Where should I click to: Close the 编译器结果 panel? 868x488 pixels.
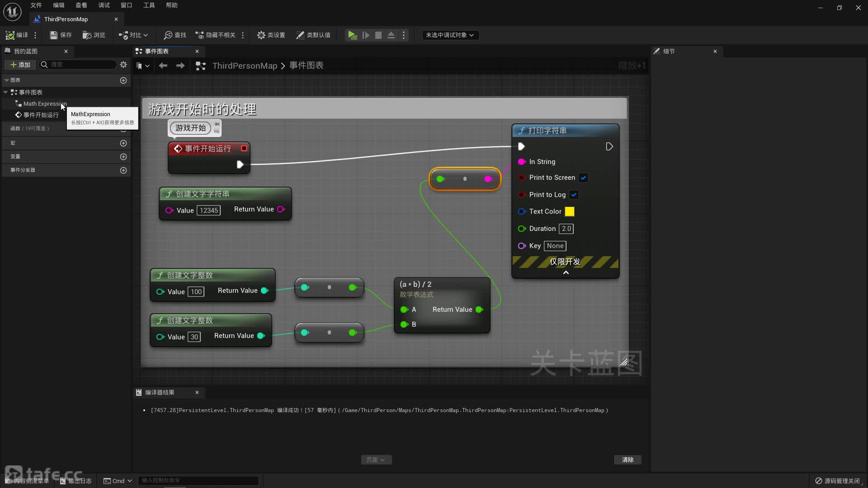[x=197, y=392]
